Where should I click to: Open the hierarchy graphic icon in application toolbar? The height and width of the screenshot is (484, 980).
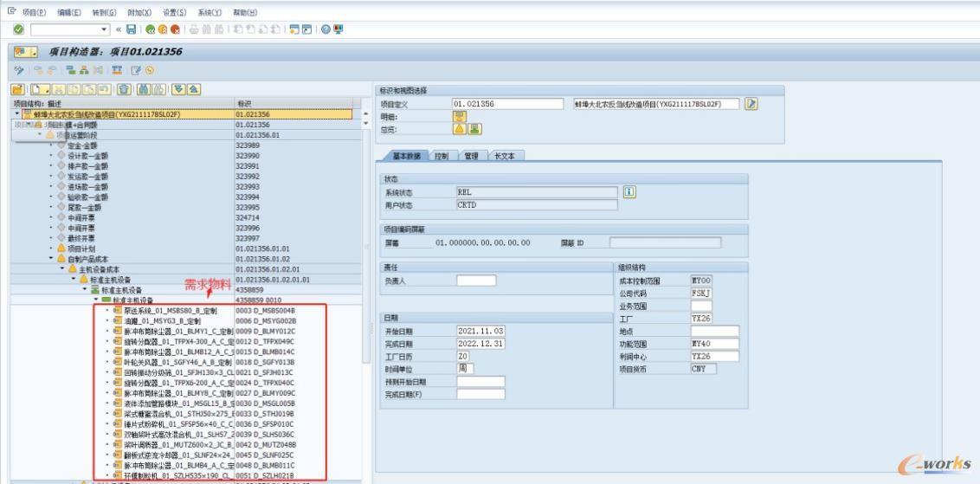[x=84, y=70]
